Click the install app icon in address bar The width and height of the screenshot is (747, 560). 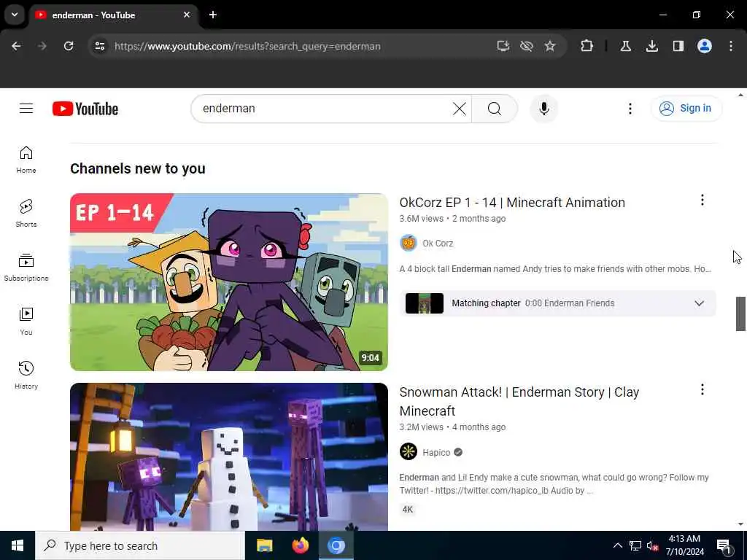(x=503, y=46)
